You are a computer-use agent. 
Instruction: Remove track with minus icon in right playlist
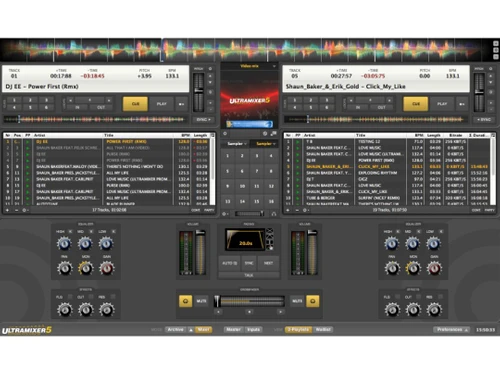pos(296,210)
